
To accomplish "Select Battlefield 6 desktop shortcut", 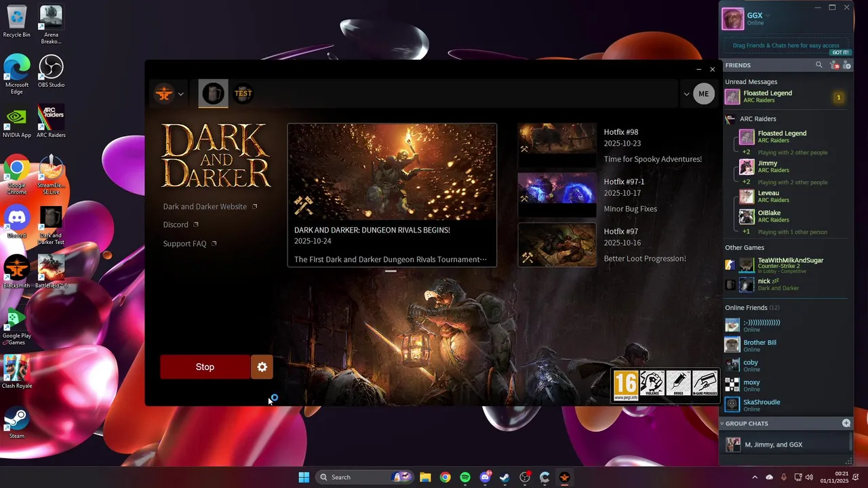I will coord(51,272).
